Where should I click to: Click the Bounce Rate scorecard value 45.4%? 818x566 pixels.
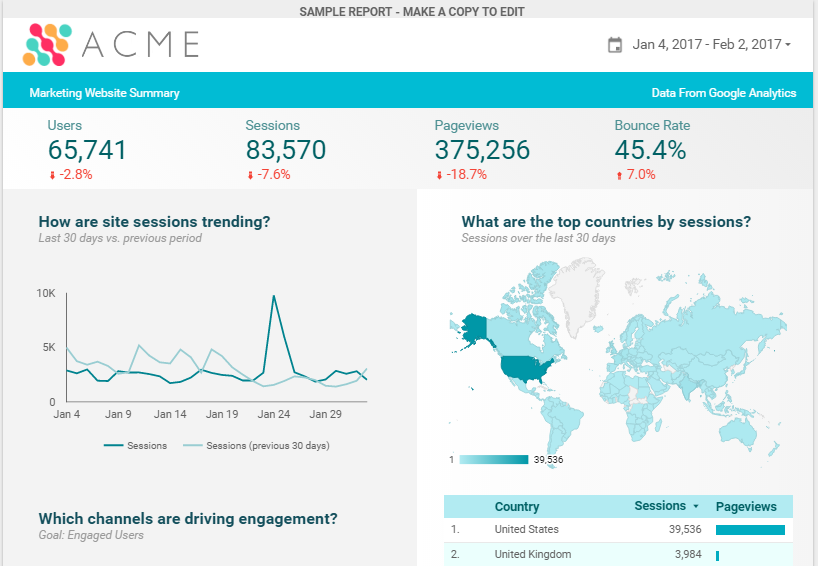pos(651,151)
